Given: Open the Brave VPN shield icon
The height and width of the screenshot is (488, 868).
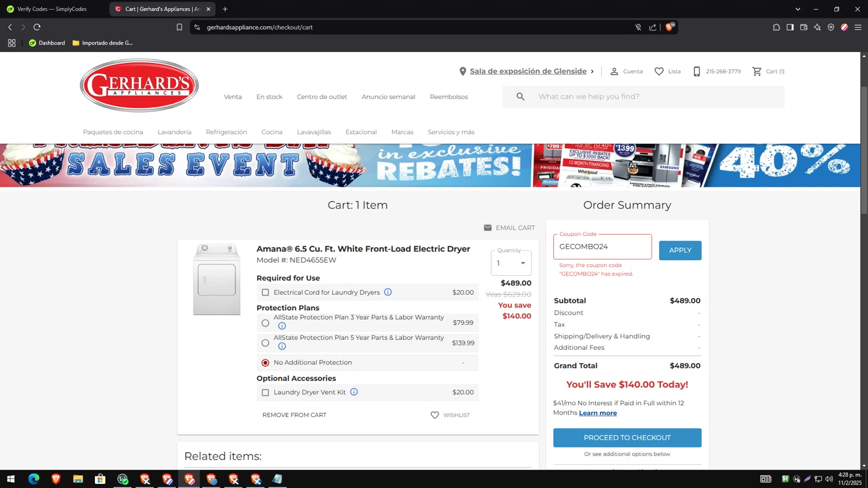Looking at the screenshot, I should point(831,27).
